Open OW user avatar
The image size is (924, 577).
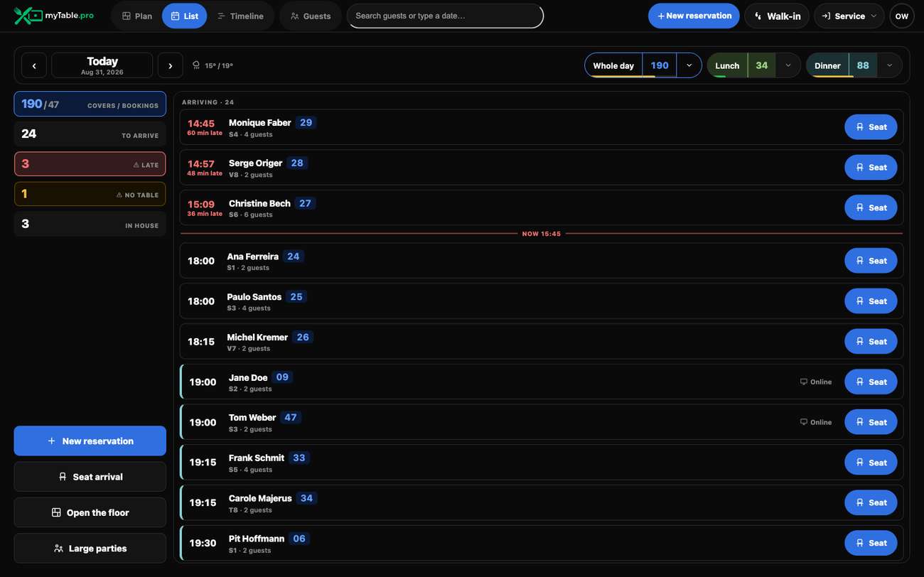pos(901,16)
